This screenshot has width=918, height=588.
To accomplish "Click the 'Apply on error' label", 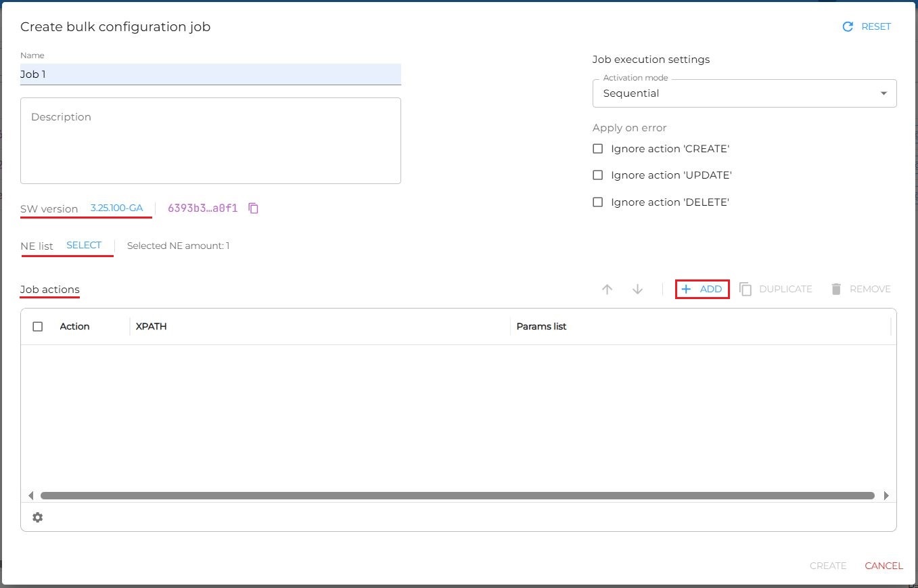I will pos(629,128).
